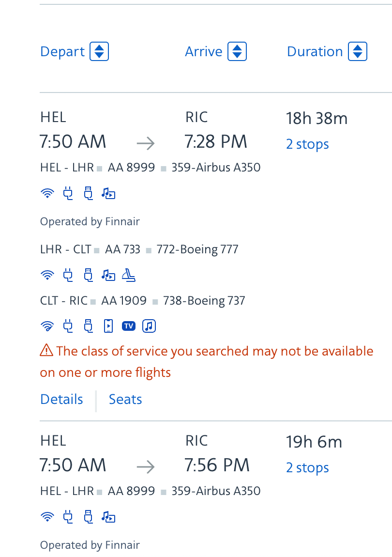Click TV icon on CLT - RIC segment

pyautogui.click(x=129, y=326)
